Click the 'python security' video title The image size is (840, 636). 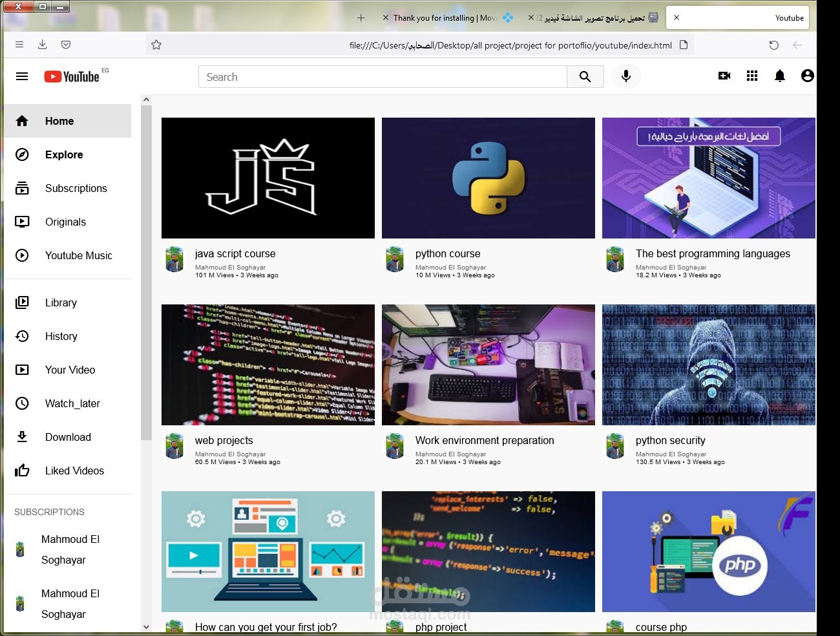(671, 440)
